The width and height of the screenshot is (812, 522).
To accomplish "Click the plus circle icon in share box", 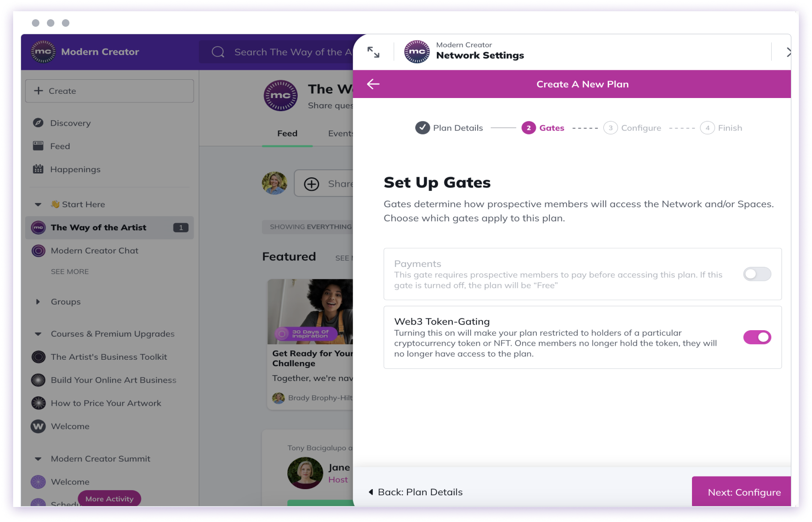I will [x=312, y=184].
